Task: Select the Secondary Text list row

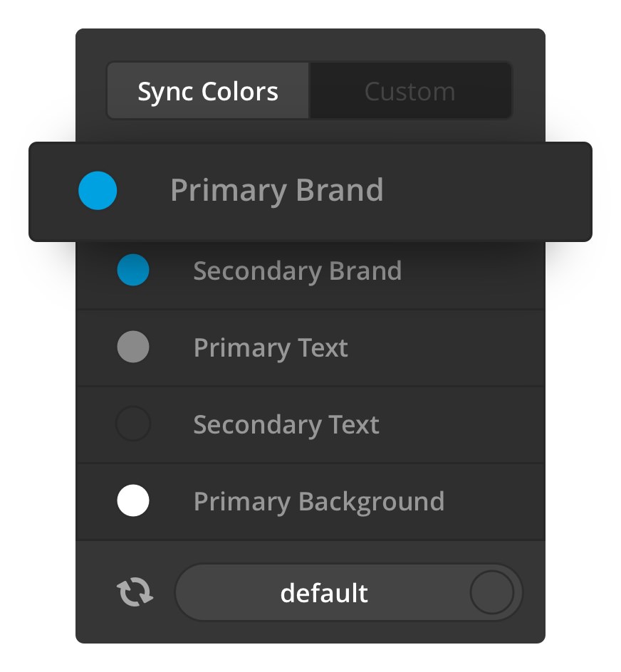Action: (310, 424)
